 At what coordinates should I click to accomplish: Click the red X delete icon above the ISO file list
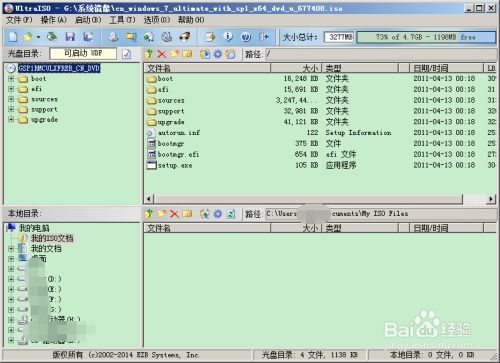tap(162, 54)
